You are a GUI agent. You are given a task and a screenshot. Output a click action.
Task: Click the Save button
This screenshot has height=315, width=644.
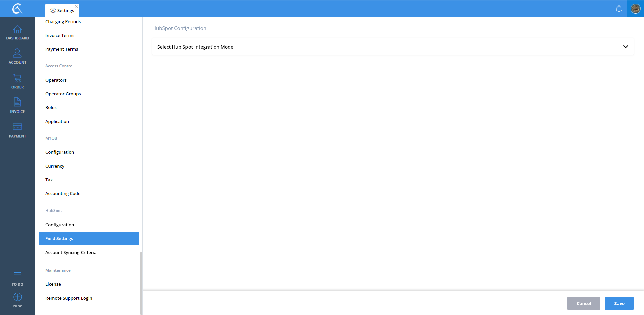(x=619, y=303)
